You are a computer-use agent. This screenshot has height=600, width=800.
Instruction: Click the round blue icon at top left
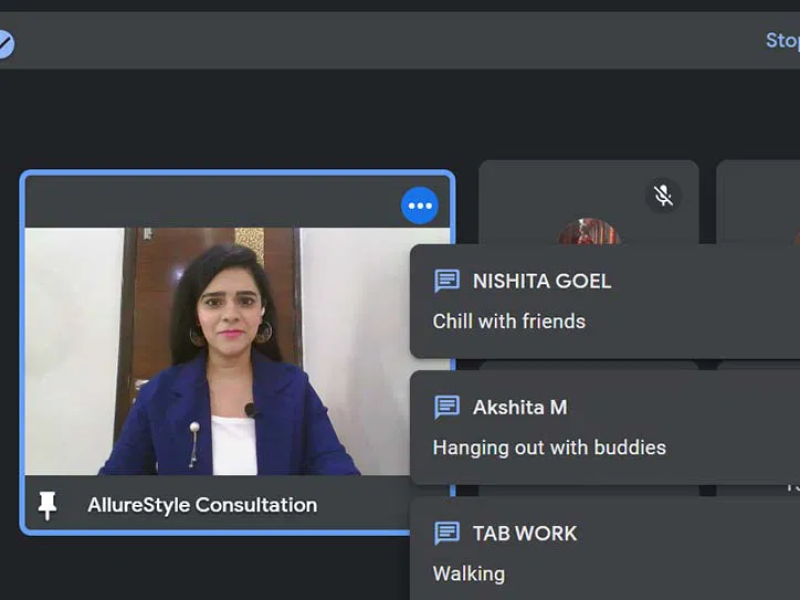click(x=5, y=44)
